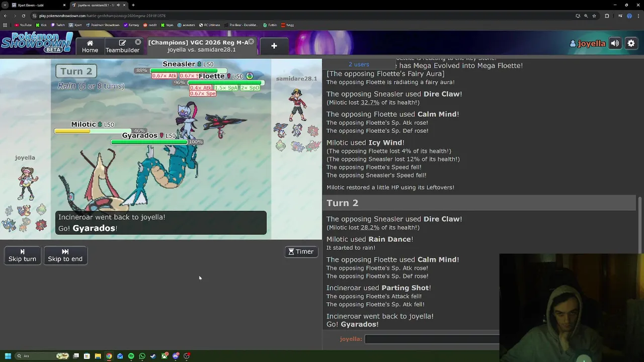Click the opposing Sneasler sprite
The width and height of the screenshot is (644, 362).
pyautogui.click(x=187, y=121)
